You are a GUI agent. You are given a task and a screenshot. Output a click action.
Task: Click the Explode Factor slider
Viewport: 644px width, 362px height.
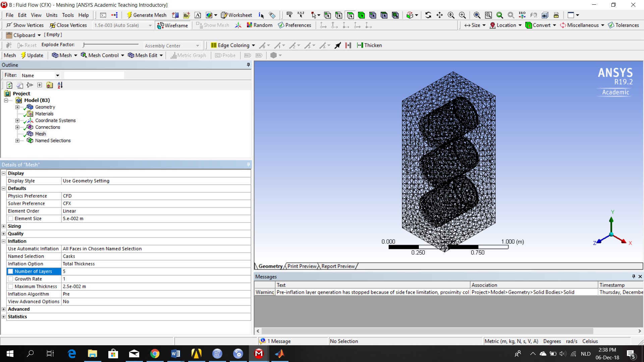pos(111,45)
